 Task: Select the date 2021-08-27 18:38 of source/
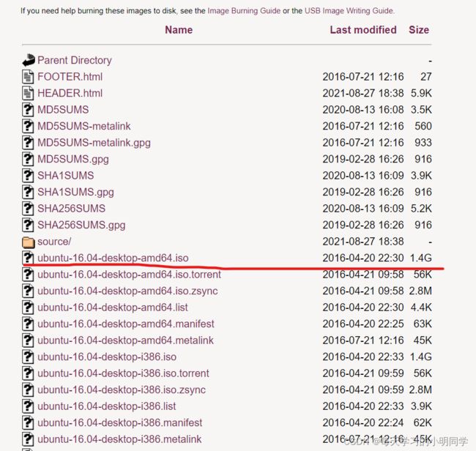coord(363,242)
